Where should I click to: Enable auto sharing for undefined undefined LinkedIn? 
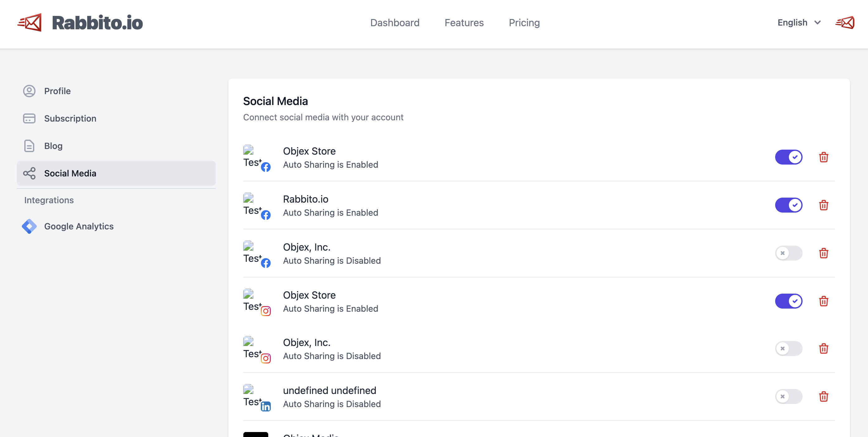(x=789, y=396)
